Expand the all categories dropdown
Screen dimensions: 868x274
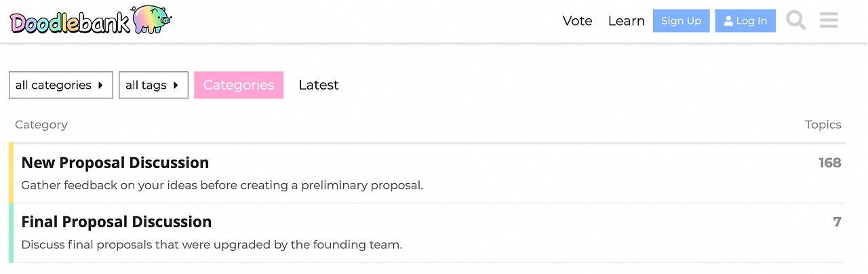[60, 85]
